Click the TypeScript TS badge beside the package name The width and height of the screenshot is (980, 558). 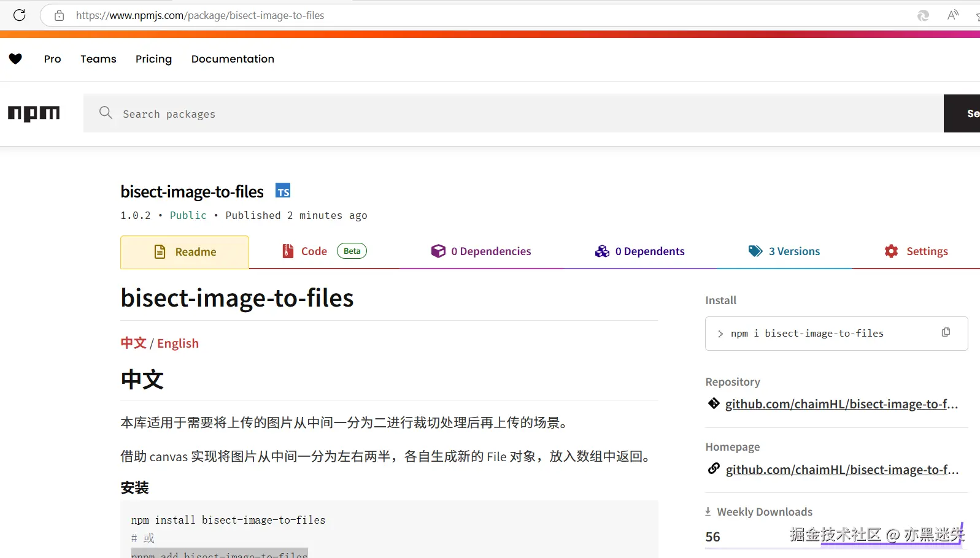click(x=283, y=191)
